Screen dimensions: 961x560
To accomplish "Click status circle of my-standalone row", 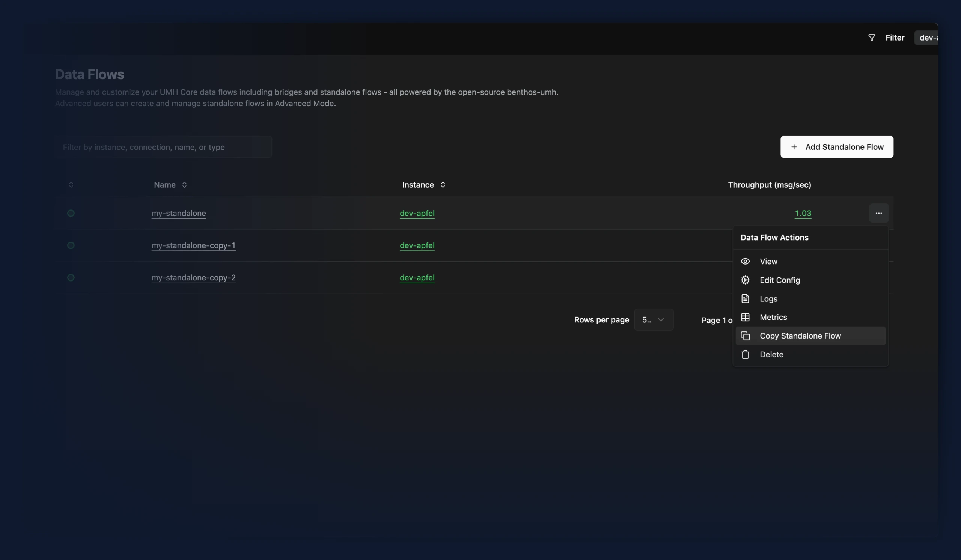I will pos(71,213).
